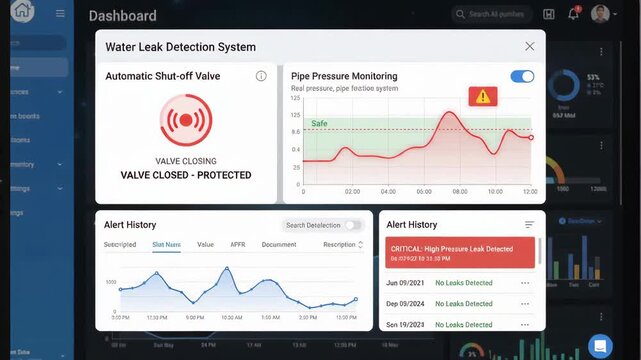Select the Documment tab
This screenshot has height=360, width=641.
[x=279, y=244]
